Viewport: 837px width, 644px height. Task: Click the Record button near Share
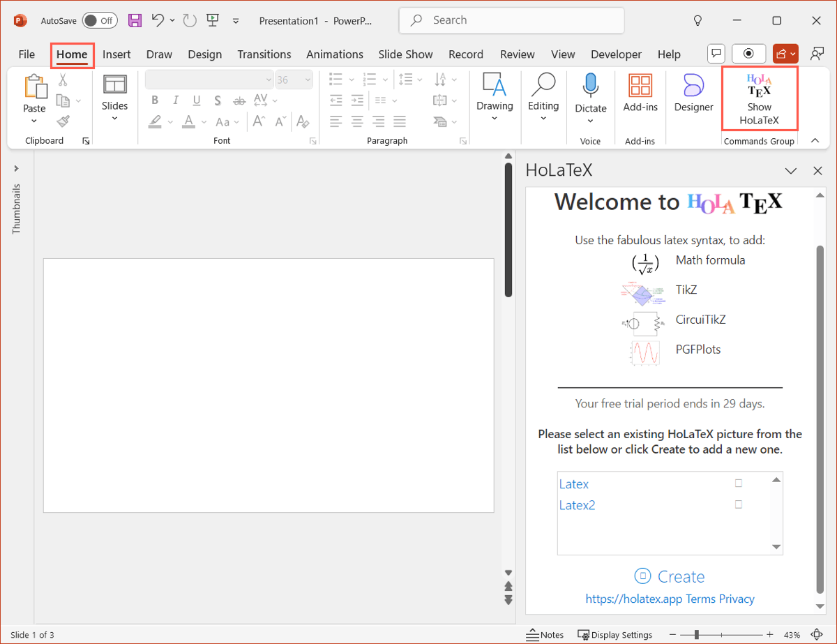pos(749,54)
